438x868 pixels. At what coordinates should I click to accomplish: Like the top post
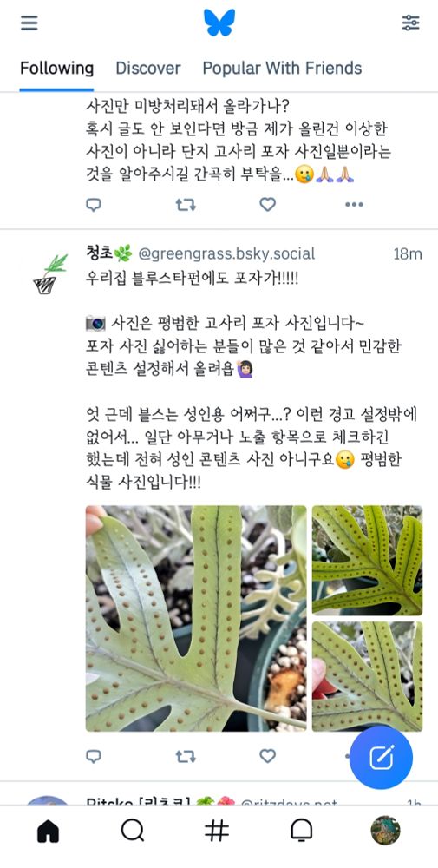coord(268,205)
